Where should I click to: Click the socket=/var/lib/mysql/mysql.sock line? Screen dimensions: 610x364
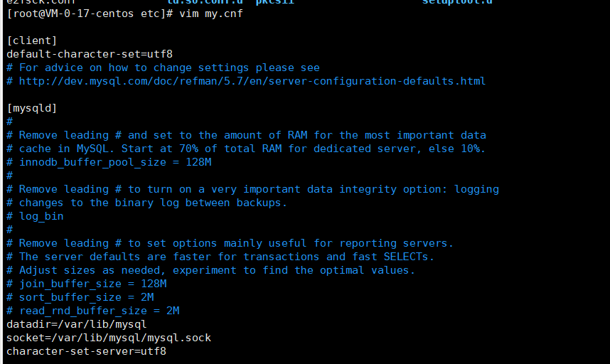click(109, 338)
